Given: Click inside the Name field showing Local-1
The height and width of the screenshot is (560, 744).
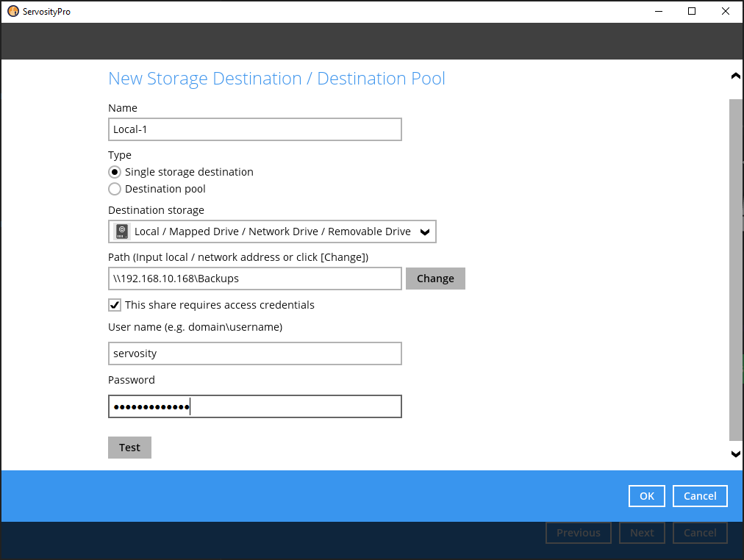Looking at the screenshot, I should click(254, 129).
